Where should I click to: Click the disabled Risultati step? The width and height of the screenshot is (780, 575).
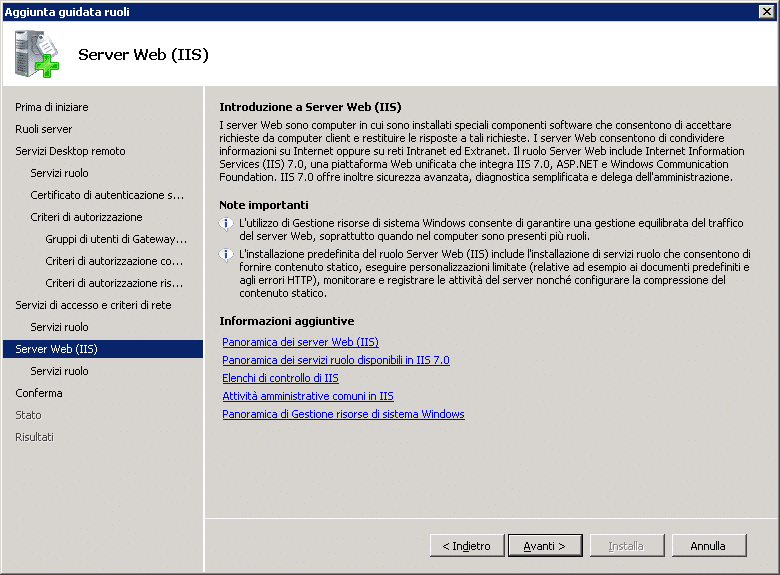click(x=34, y=437)
